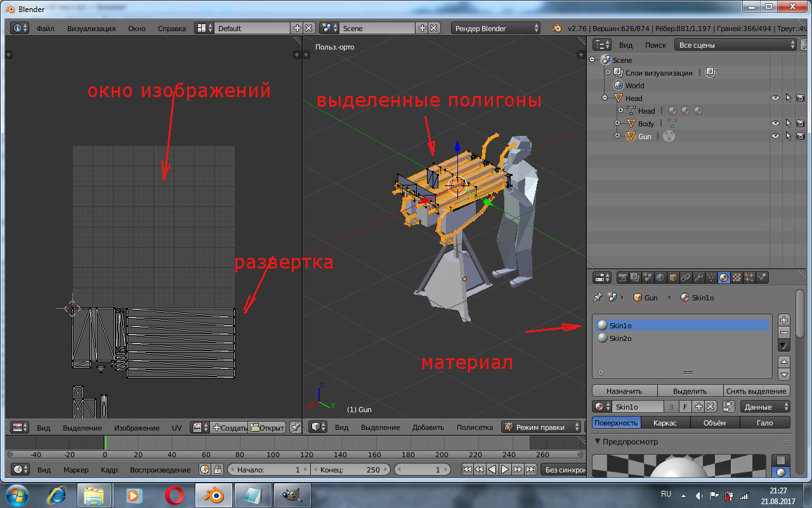Viewport: 812px width, 508px height.
Task: Click the «Снять выделение» button
Action: (757, 391)
